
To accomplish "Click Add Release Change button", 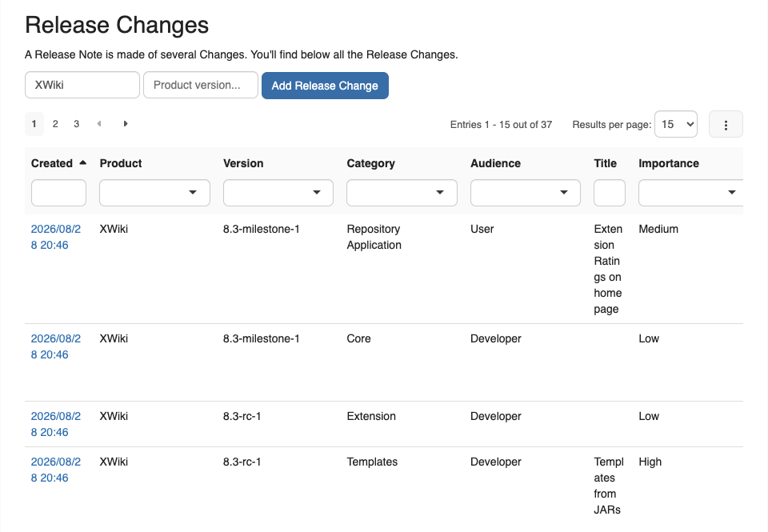I will (x=325, y=86).
